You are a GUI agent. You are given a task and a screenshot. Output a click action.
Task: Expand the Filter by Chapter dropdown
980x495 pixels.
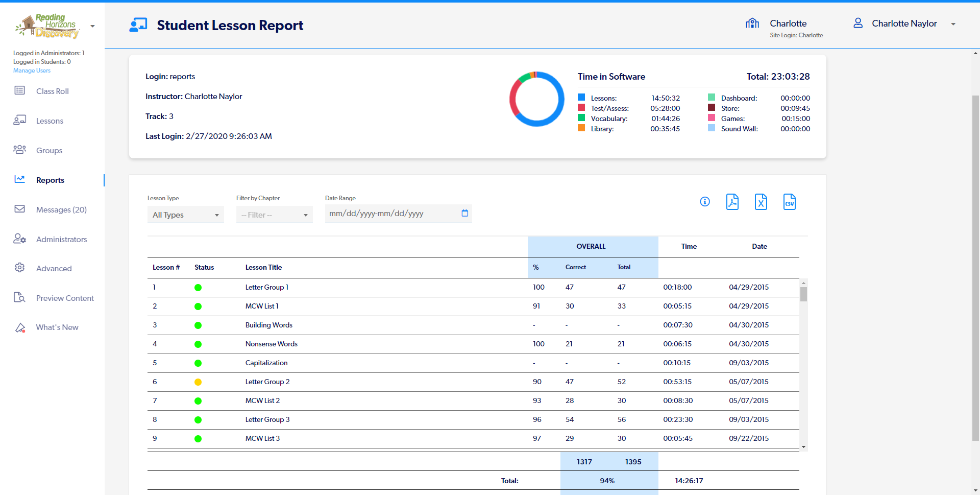coord(274,215)
